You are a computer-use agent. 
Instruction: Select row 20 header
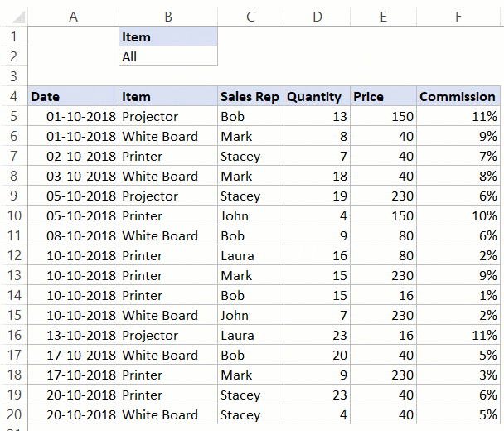[14, 414]
